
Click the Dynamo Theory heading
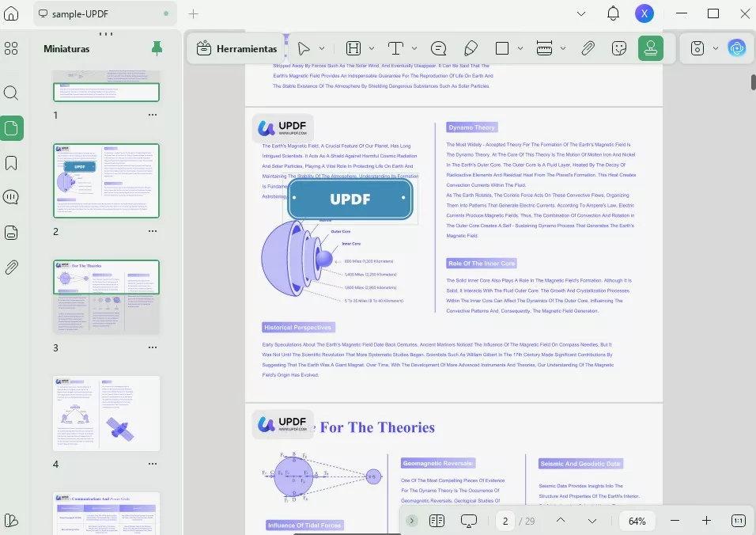coord(471,127)
